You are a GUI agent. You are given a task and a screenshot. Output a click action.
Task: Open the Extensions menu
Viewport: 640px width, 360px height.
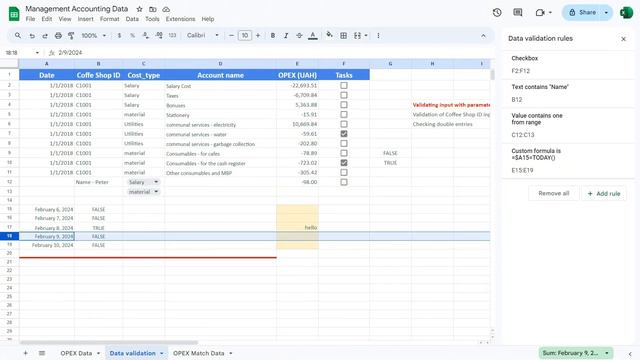tap(180, 19)
